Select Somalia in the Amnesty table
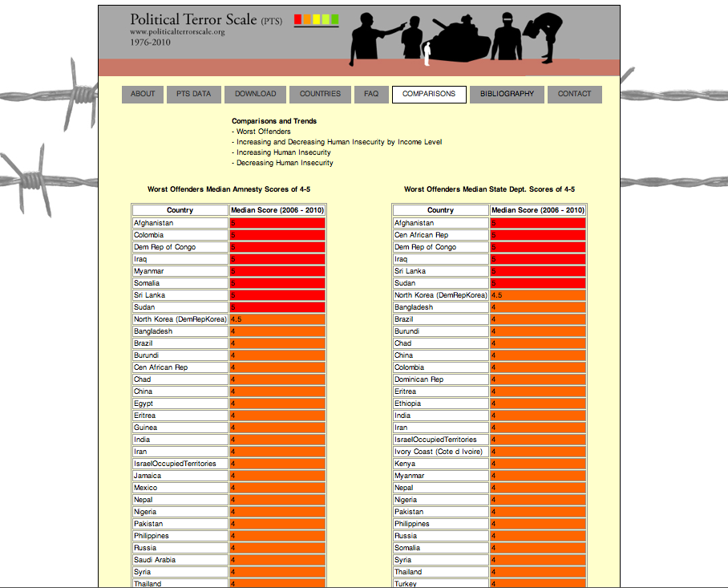 (180, 283)
